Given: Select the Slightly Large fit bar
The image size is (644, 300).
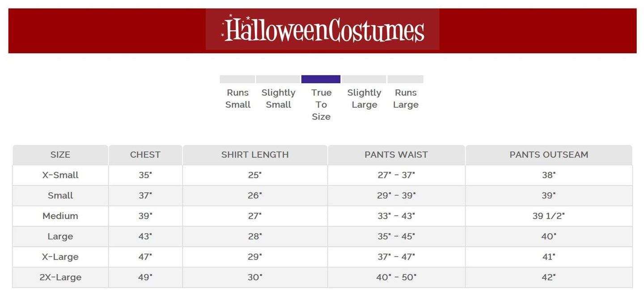Looking at the screenshot, I should coord(364,79).
